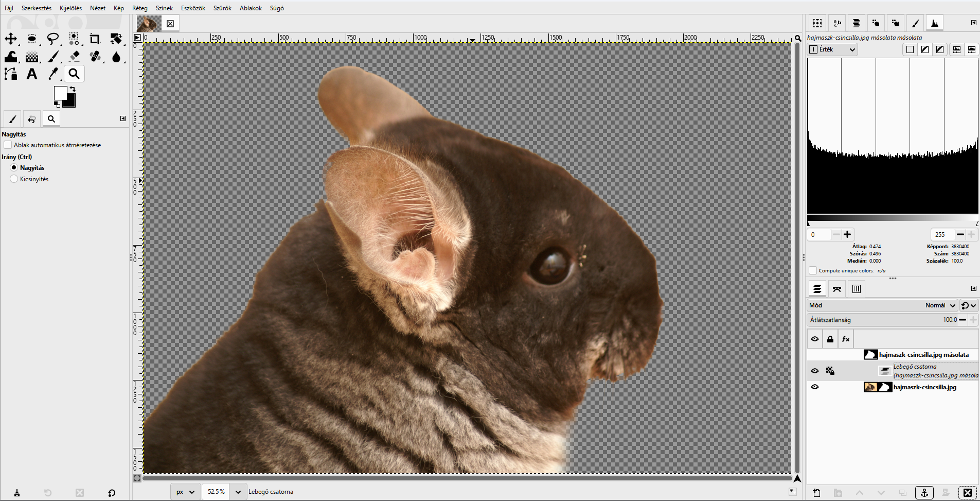Viewport: 980px width, 501px height.
Task: Anchor the floating layer with anchor button
Action: coord(924,493)
